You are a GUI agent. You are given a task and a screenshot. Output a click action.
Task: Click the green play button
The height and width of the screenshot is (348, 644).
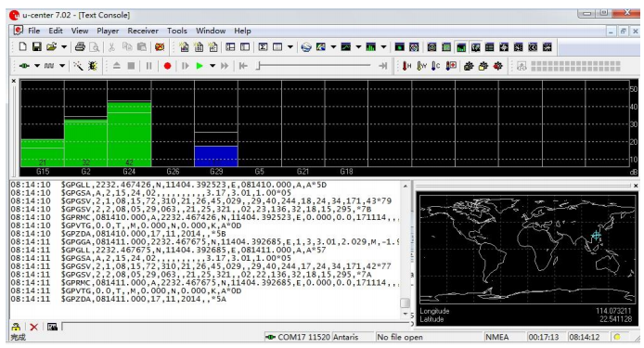click(200, 66)
